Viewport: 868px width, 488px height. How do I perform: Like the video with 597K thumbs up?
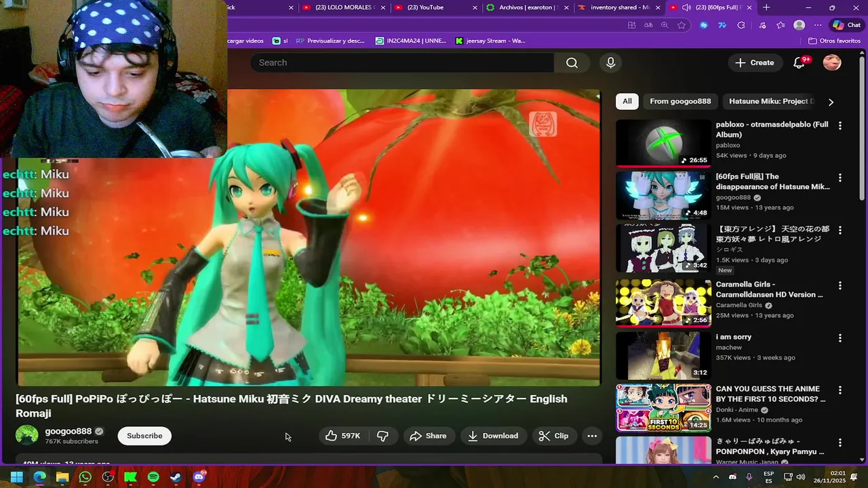[x=343, y=436]
